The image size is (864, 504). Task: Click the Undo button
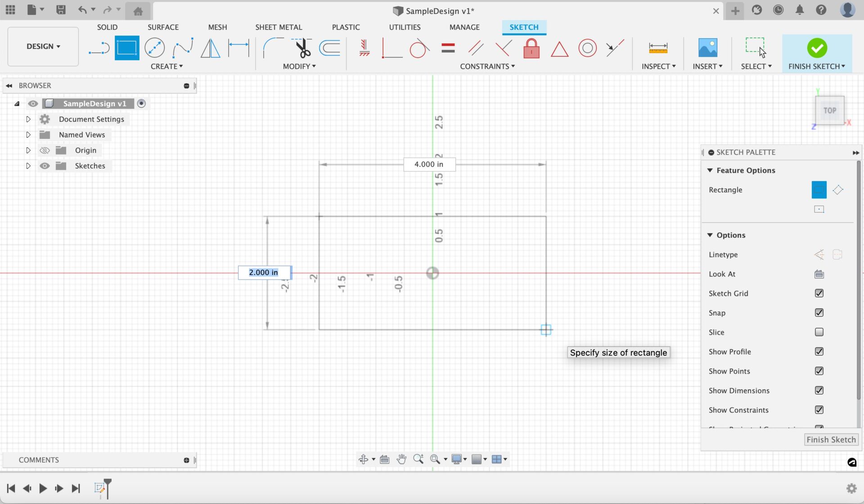point(83,10)
